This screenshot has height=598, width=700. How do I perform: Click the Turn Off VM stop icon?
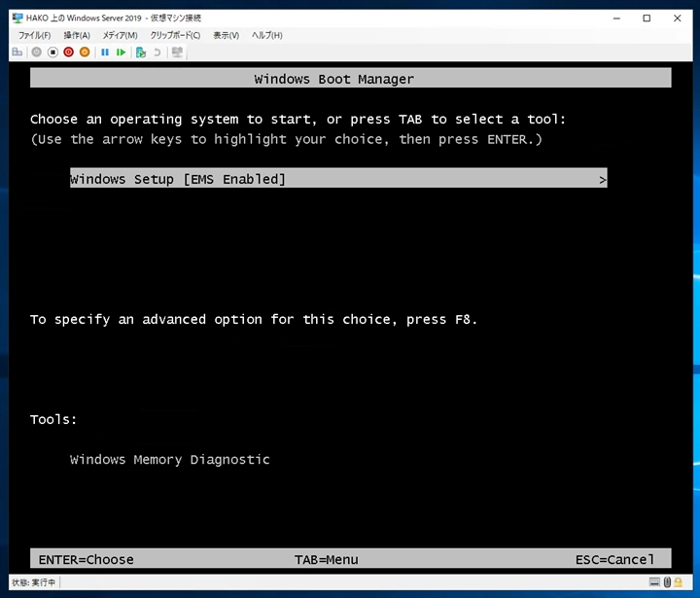pos(52,53)
